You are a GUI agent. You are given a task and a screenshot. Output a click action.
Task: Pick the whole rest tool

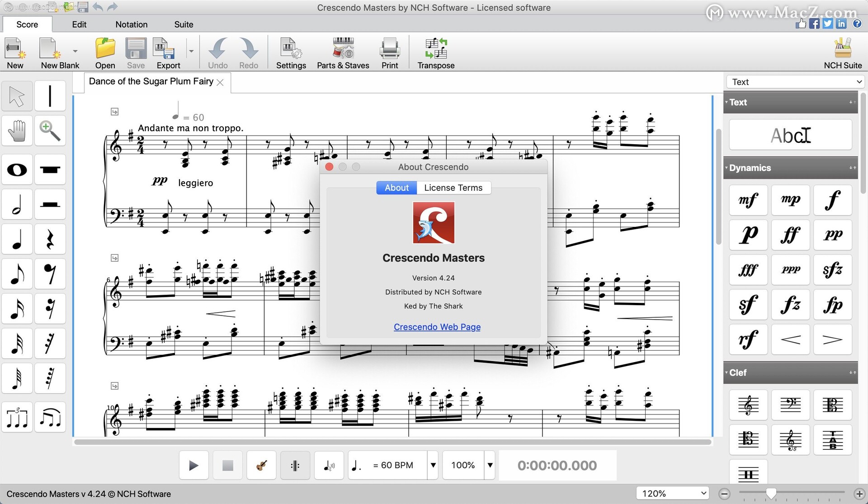point(50,170)
